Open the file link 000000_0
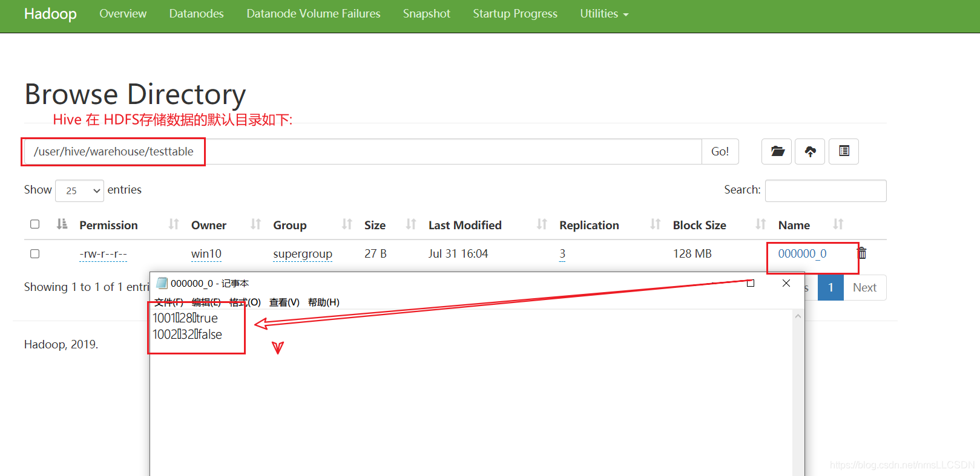The height and width of the screenshot is (476, 980). pyautogui.click(x=802, y=253)
